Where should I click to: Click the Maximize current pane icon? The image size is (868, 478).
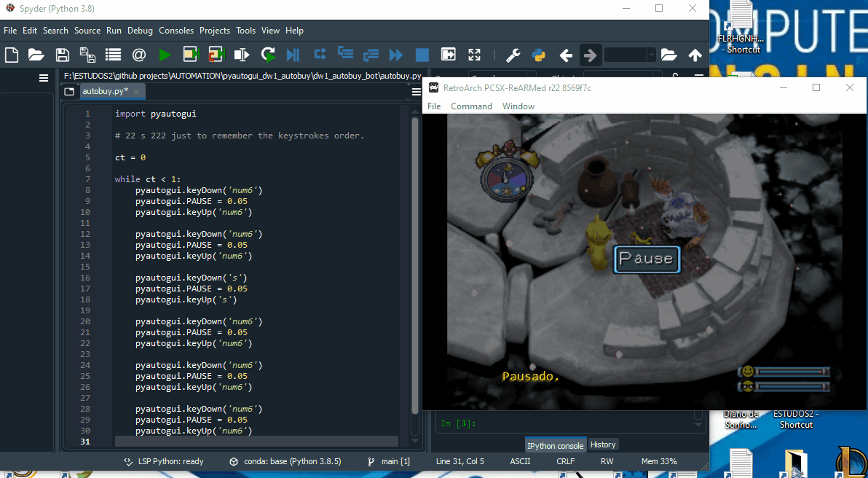click(x=448, y=54)
